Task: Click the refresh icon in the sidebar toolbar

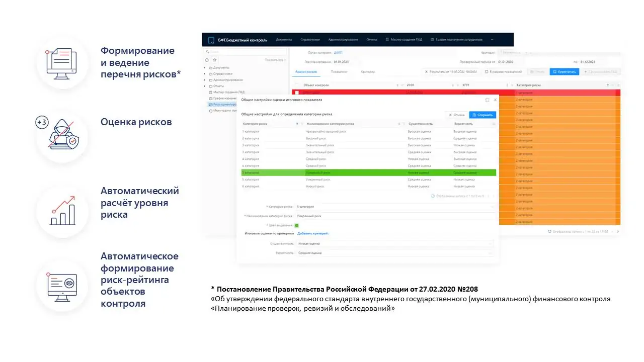Action: [207, 60]
